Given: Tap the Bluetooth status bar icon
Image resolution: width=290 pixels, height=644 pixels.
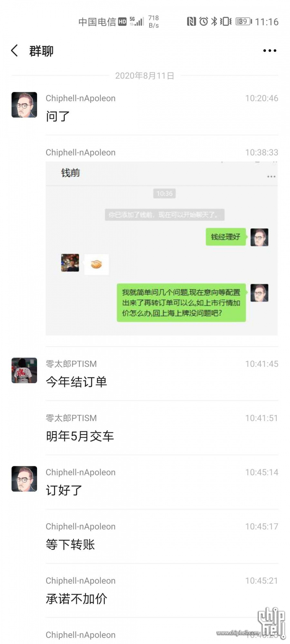Looking at the screenshot, I should pyautogui.click(x=214, y=22).
